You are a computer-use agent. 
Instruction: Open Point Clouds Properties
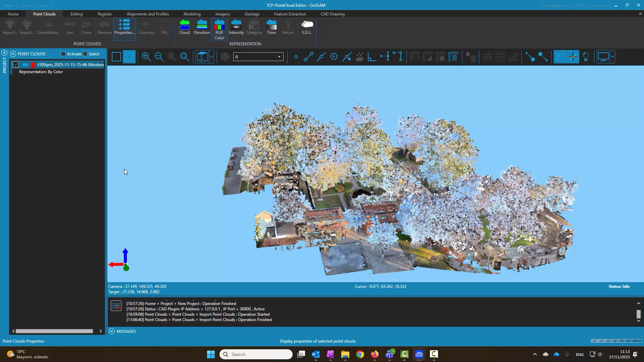pyautogui.click(x=124, y=27)
